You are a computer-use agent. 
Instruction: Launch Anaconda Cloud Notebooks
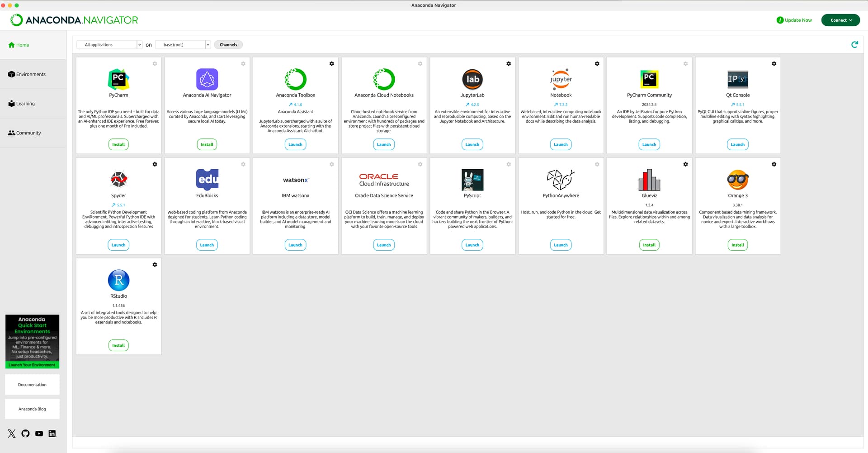point(384,144)
